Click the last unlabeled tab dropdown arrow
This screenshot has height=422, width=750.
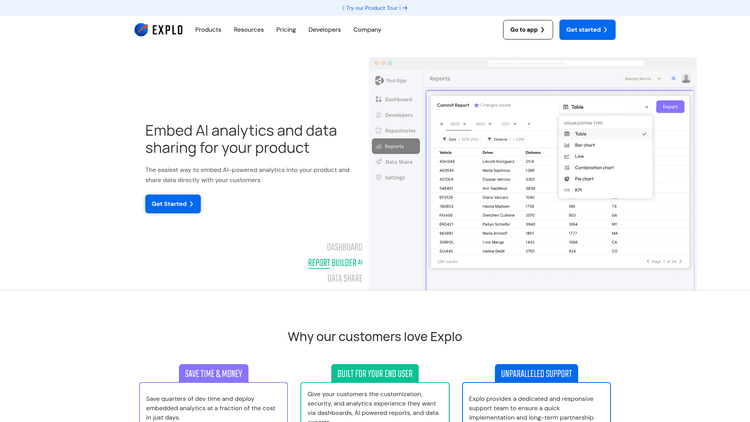[529, 124]
